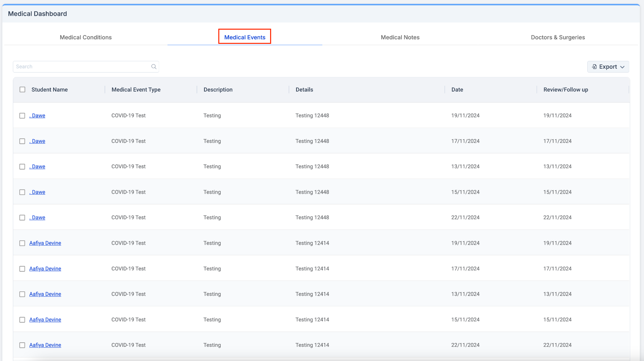Open Aafiya Devine link dated 22/11/2024
This screenshot has height=361, width=644.
(45, 345)
